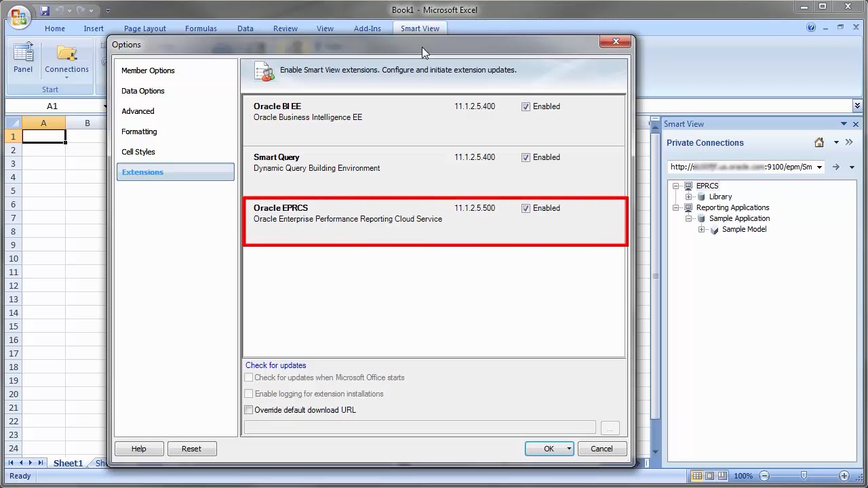
Task: Click the Library database icon in tree
Action: (702, 197)
